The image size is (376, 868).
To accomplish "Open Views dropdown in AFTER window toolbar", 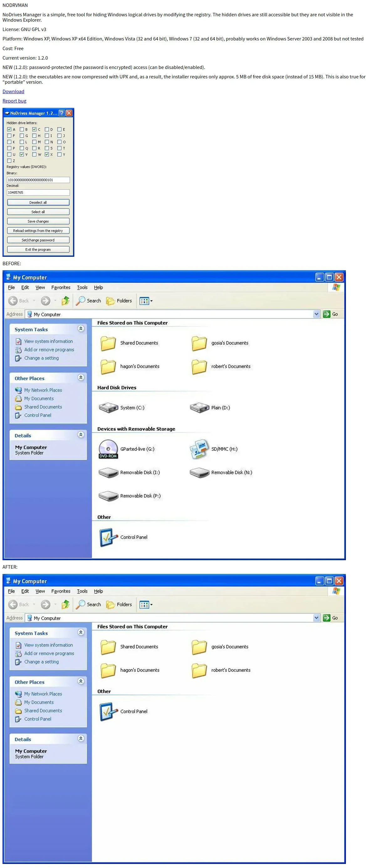I will pos(146,605).
